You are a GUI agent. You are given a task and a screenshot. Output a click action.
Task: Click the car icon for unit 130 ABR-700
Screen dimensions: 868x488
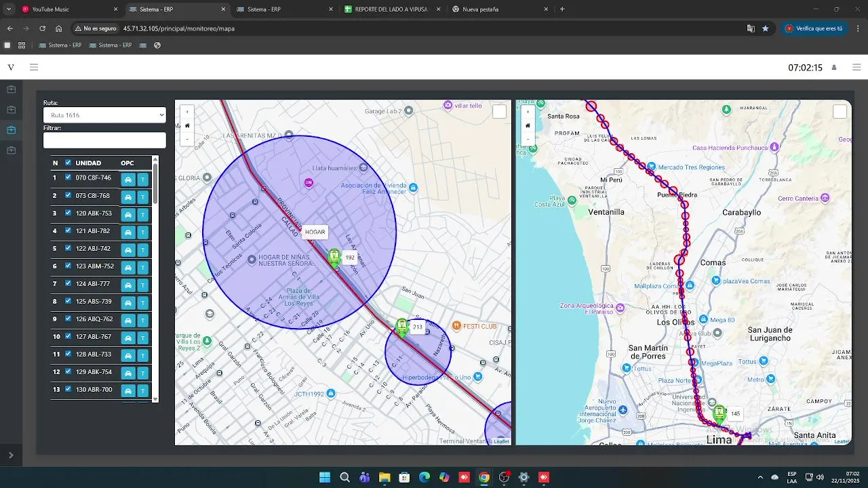point(128,391)
